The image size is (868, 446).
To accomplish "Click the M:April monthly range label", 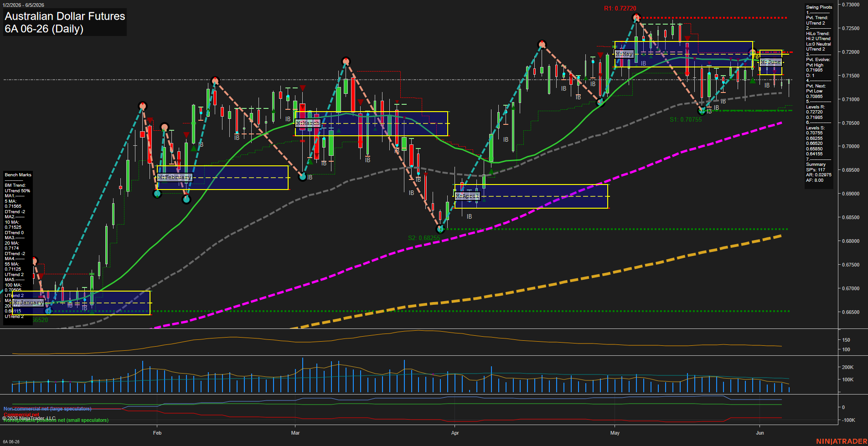I will 467,196.
